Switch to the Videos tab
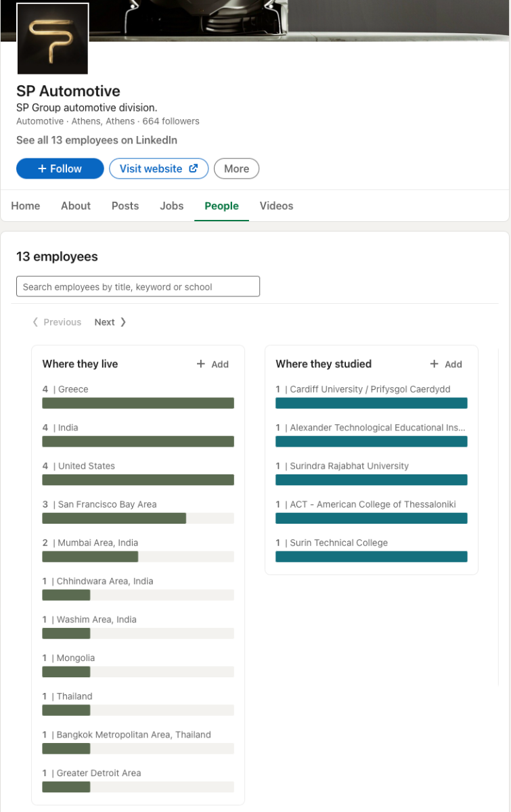 point(277,206)
